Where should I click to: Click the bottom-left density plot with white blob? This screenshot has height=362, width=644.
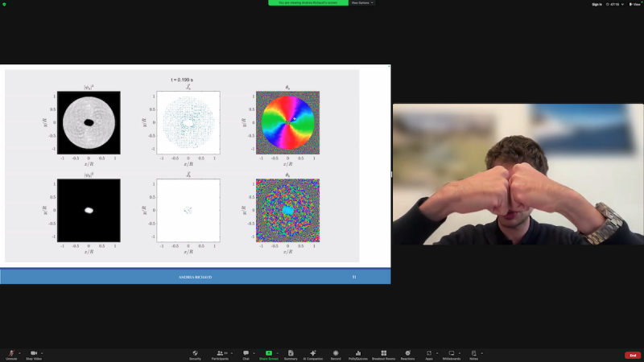pos(89,210)
